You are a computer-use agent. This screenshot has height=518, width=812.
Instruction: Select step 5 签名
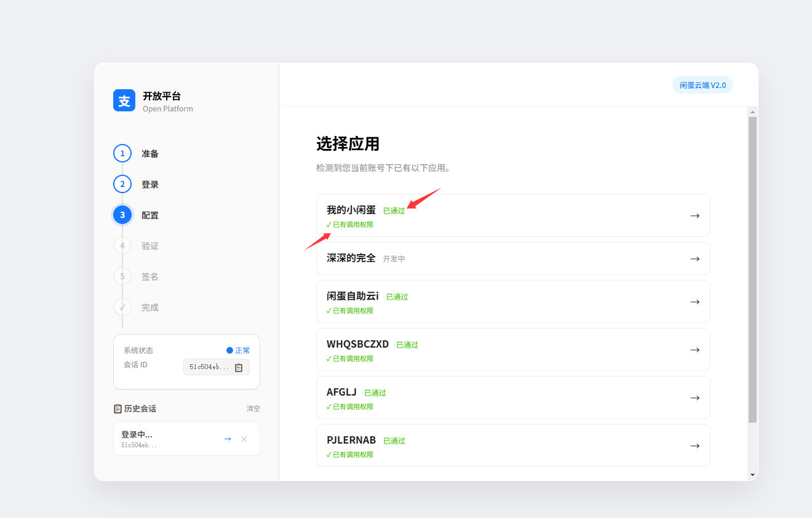coord(122,276)
